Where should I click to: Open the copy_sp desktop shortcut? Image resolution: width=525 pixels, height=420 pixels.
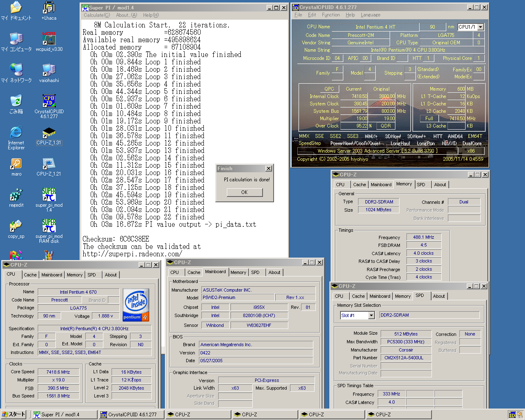point(16,229)
